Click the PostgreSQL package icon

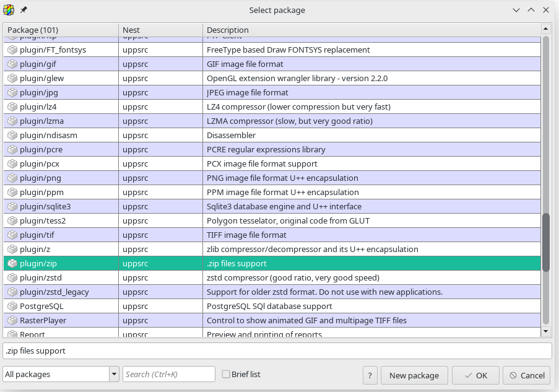[12, 307]
